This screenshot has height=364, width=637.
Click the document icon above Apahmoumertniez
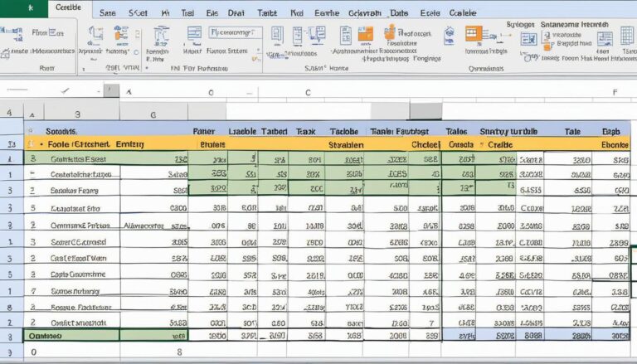coord(346,36)
